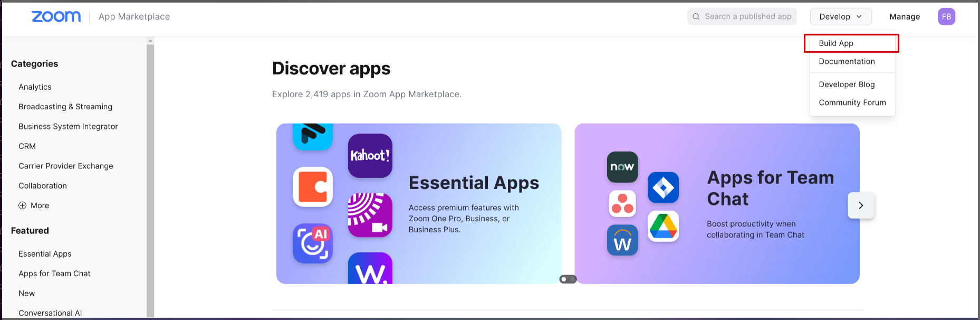Click the Essential Apps banner heading
Image resolution: width=980 pixels, height=320 pixels.
(x=474, y=183)
